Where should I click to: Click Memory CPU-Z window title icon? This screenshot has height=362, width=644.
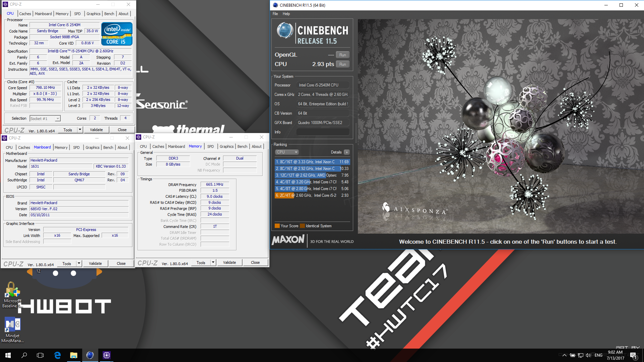pyautogui.click(x=139, y=137)
